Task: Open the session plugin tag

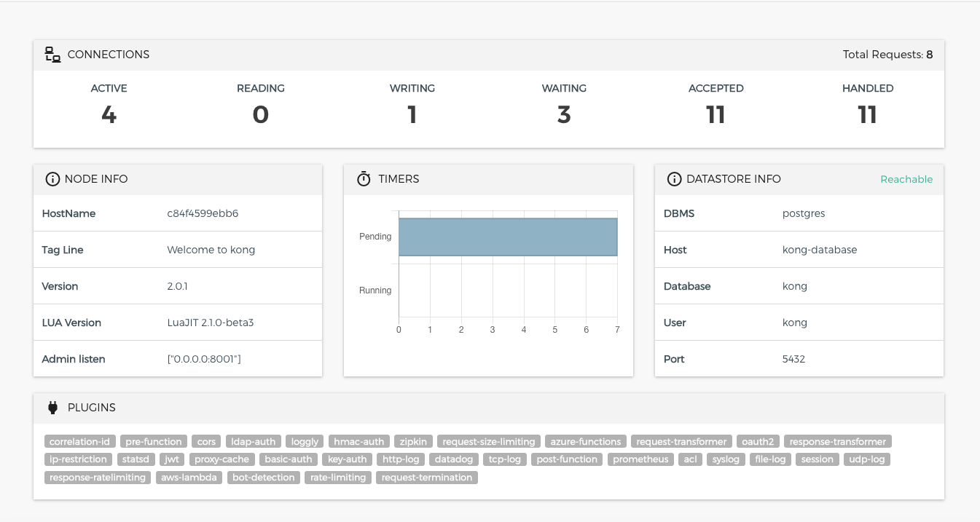Action: tap(817, 459)
